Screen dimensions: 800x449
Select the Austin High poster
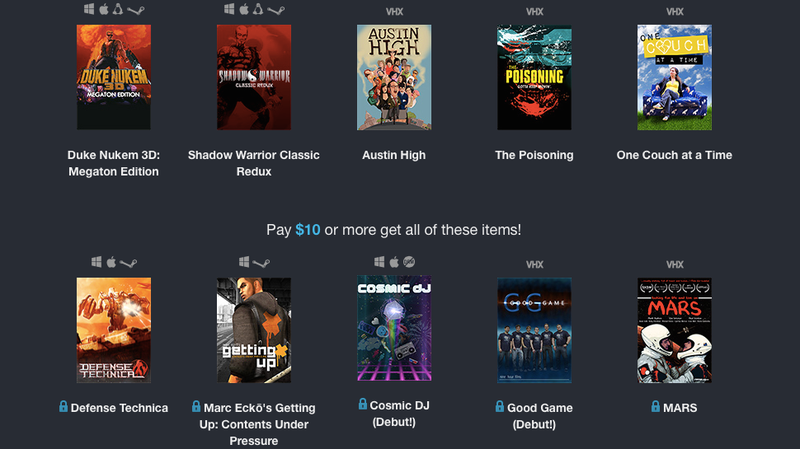[x=394, y=77]
